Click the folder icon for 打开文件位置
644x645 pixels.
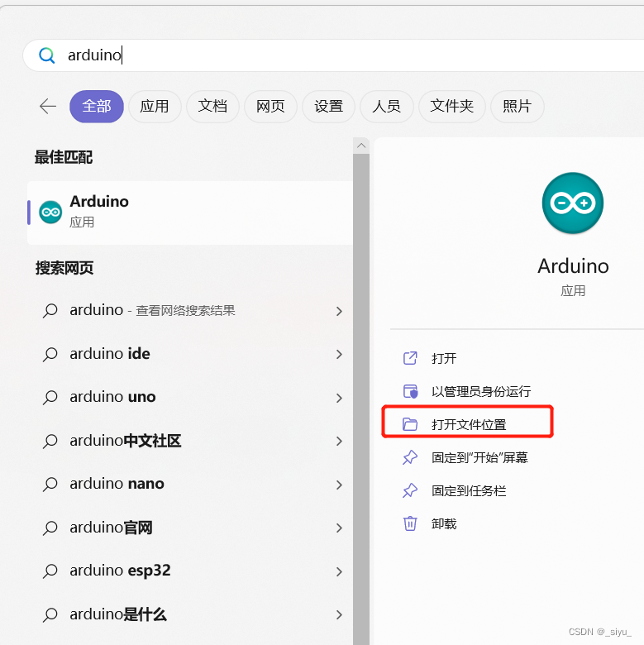click(x=410, y=424)
